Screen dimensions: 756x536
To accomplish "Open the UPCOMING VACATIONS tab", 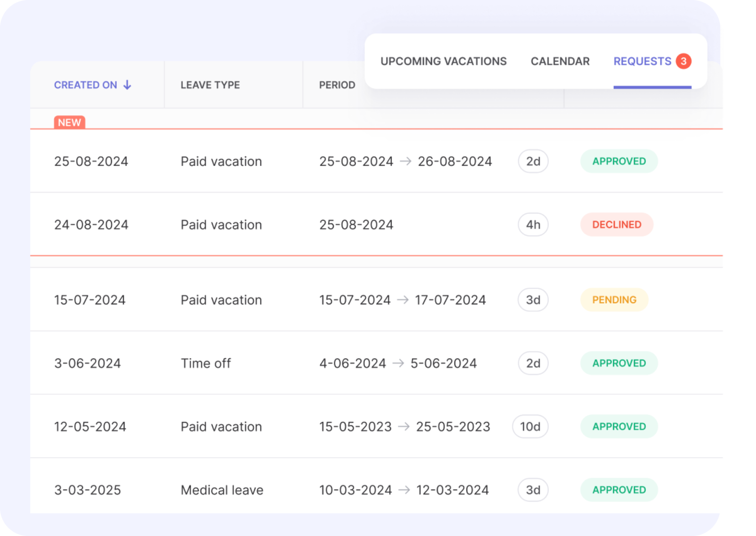I will pos(443,61).
